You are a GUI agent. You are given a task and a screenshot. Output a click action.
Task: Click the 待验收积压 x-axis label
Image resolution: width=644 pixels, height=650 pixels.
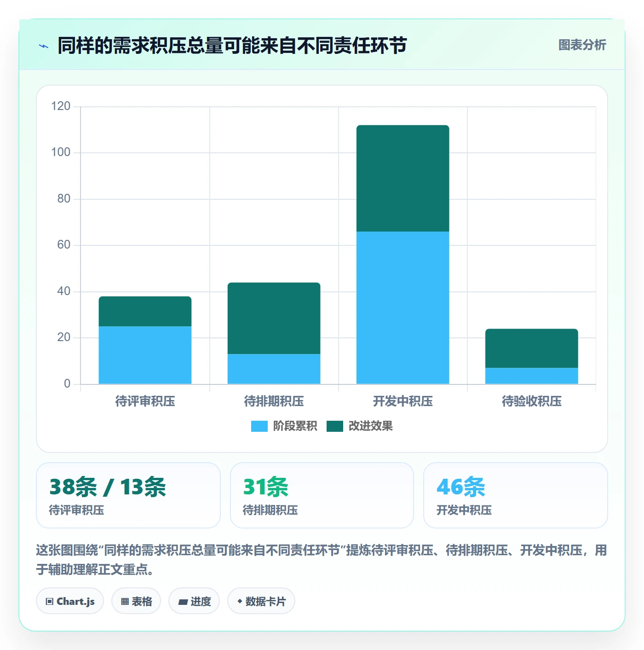point(531,401)
